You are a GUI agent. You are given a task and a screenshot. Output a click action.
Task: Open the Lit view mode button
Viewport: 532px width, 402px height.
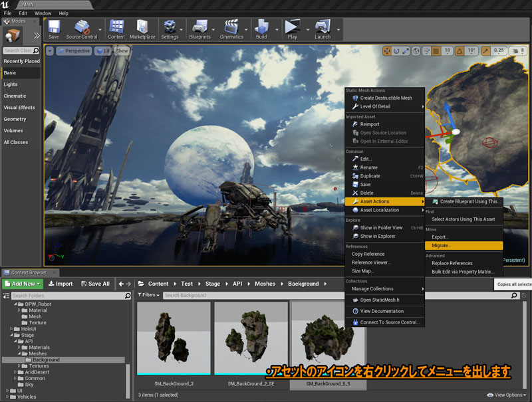coord(103,51)
